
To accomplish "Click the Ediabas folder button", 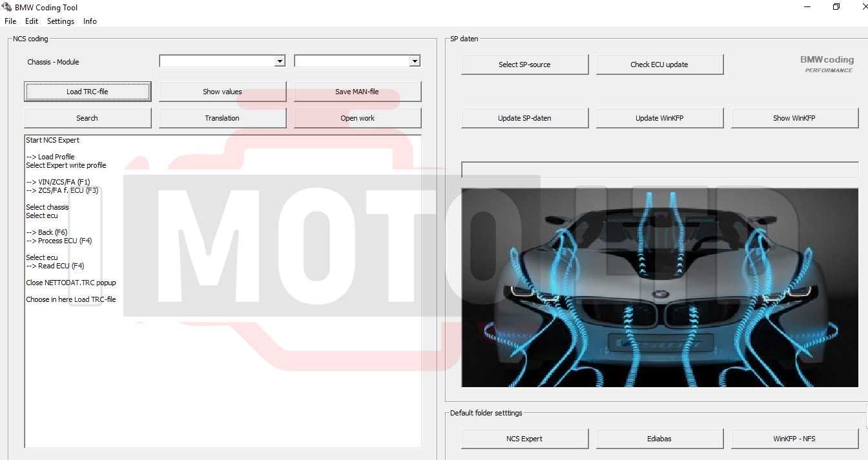I will 659,439.
